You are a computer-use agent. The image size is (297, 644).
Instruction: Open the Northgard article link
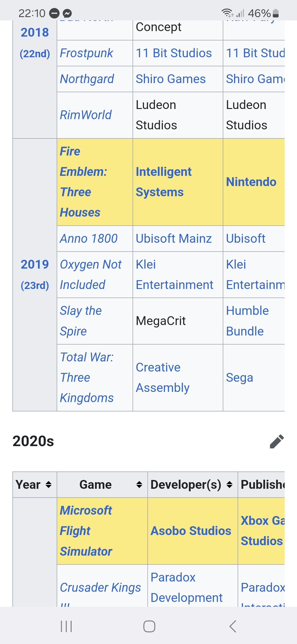(x=87, y=79)
